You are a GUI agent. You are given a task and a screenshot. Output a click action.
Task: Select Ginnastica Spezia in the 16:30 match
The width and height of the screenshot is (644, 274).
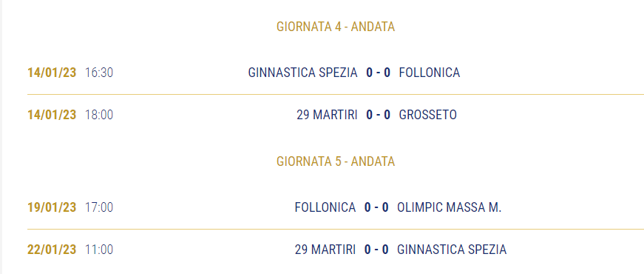tap(302, 73)
